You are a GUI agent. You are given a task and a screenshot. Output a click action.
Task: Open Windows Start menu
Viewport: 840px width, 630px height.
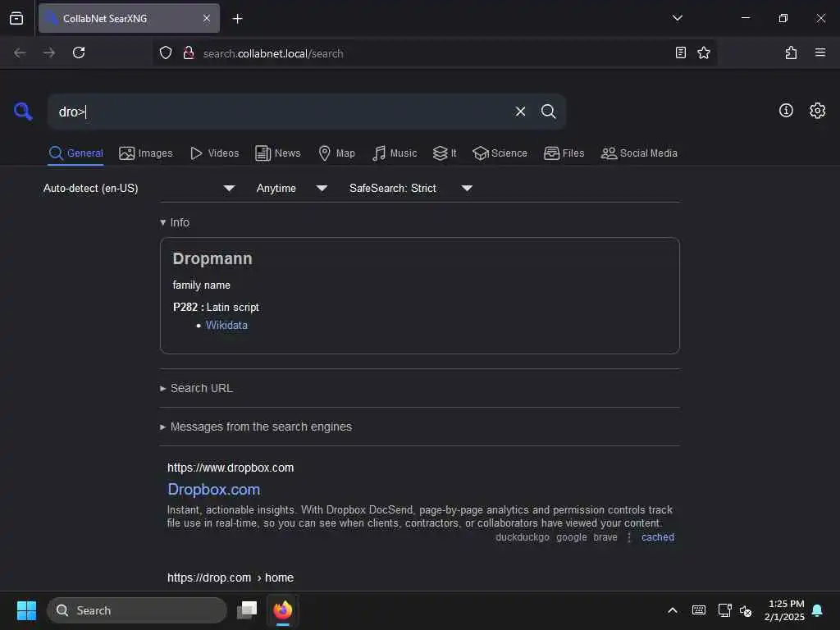point(26,610)
